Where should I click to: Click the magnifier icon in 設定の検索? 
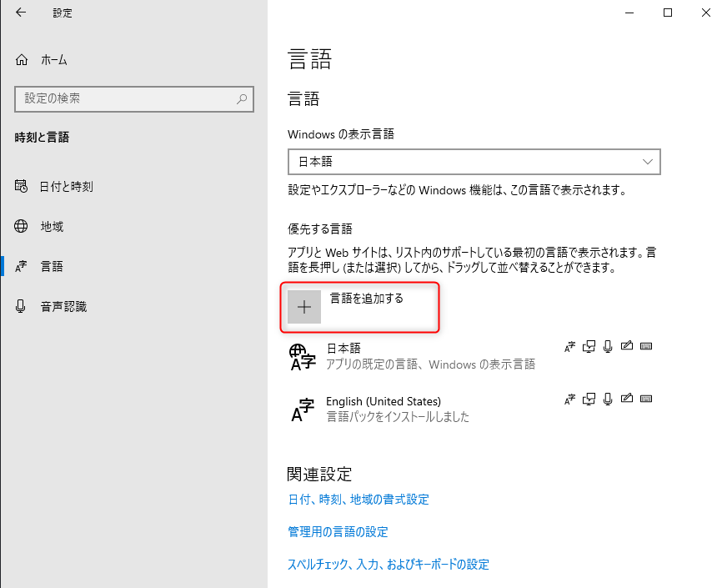pyautogui.click(x=243, y=98)
